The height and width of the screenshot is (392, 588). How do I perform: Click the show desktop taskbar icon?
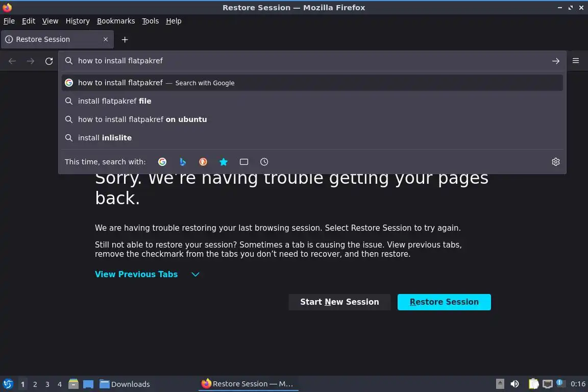pos(88,384)
